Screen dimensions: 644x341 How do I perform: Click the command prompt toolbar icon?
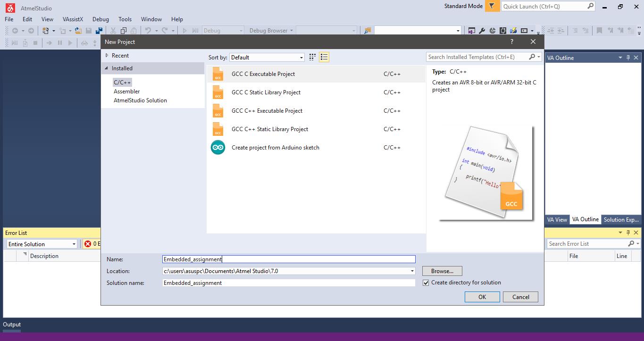[524, 31]
